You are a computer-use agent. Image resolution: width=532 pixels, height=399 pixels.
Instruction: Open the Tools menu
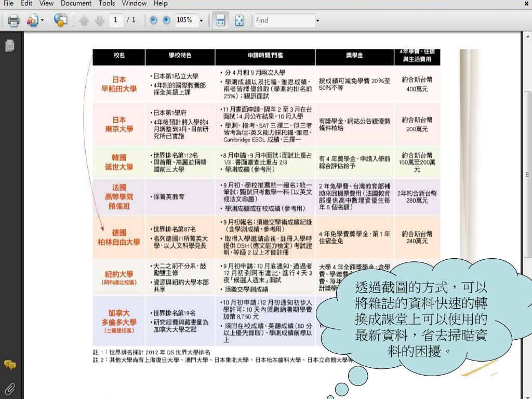pyautogui.click(x=107, y=4)
